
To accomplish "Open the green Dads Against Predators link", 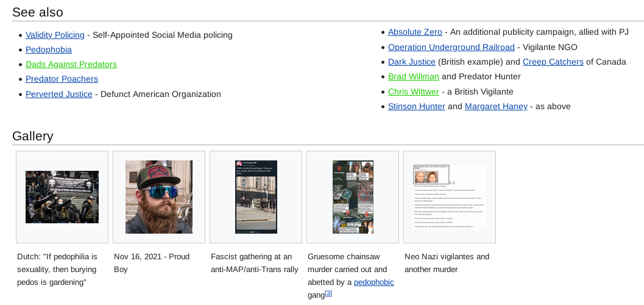I will 71,64.
